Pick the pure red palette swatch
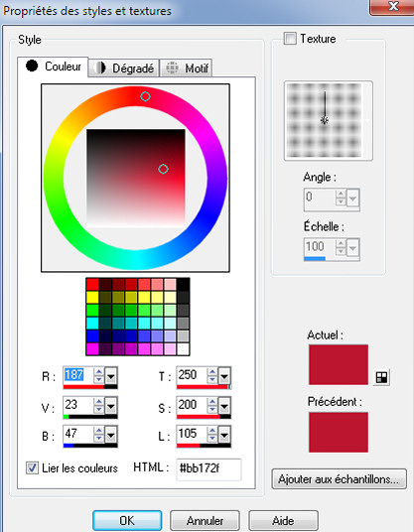 tap(92, 284)
